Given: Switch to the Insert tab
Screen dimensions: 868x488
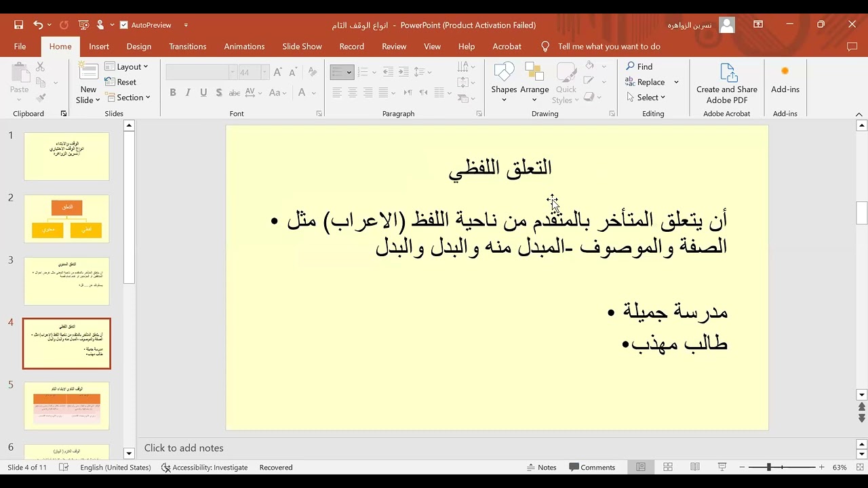Looking at the screenshot, I should (99, 47).
